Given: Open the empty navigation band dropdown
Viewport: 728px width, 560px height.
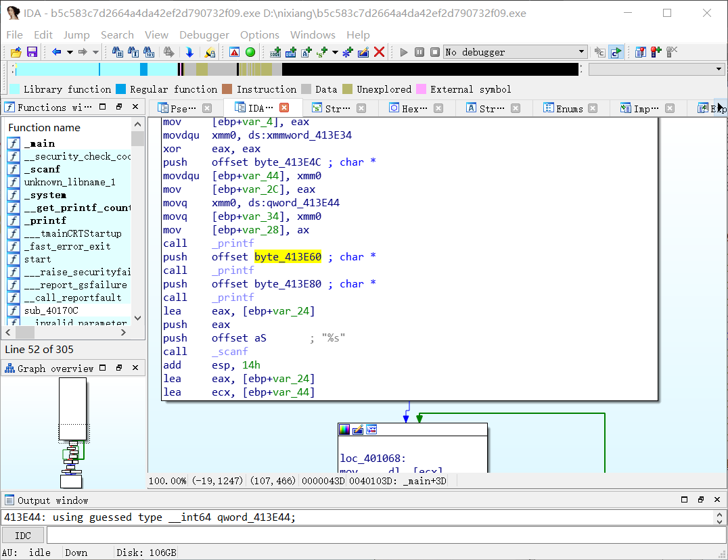Looking at the screenshot, I should pos(719,69).
